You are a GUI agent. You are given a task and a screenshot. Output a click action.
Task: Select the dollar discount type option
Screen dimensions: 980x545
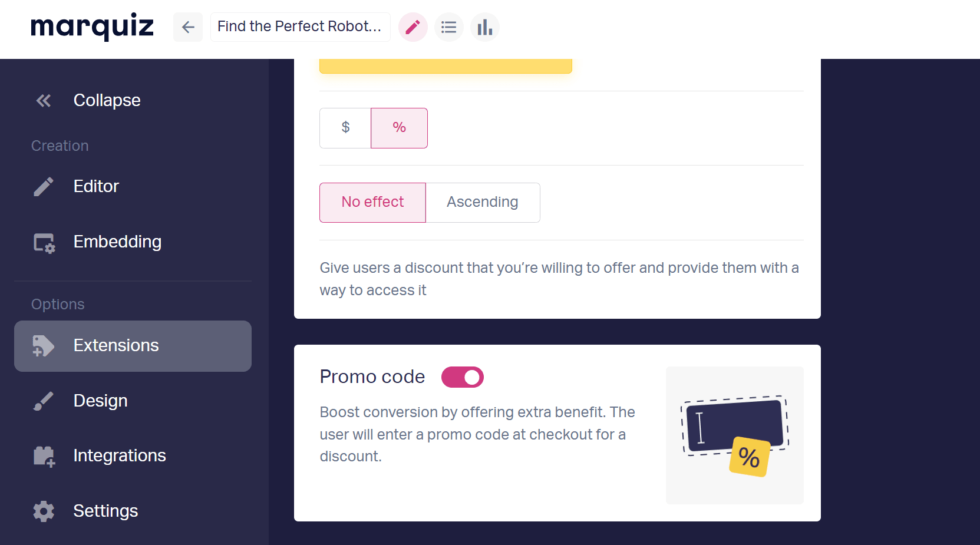345,128
